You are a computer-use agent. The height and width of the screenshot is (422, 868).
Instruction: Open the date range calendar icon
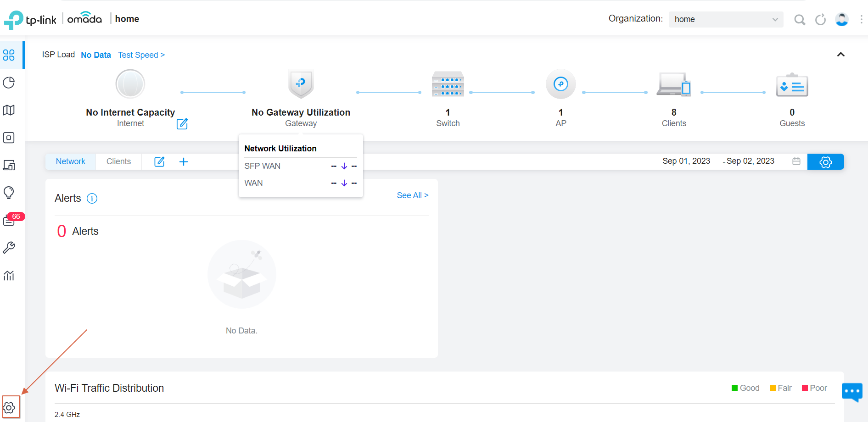click(796, 161)
